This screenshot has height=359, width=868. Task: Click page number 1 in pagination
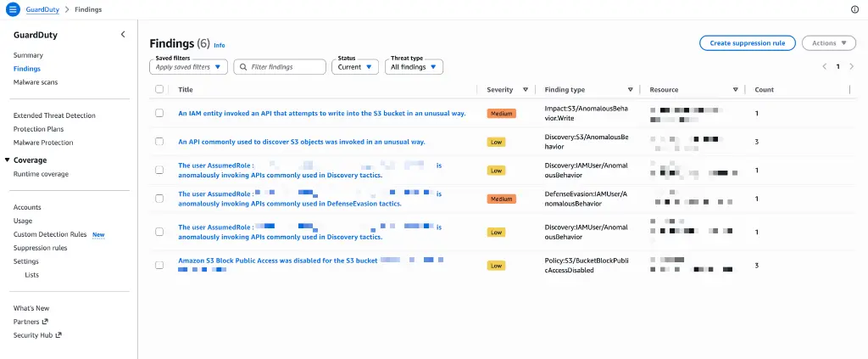837,66
